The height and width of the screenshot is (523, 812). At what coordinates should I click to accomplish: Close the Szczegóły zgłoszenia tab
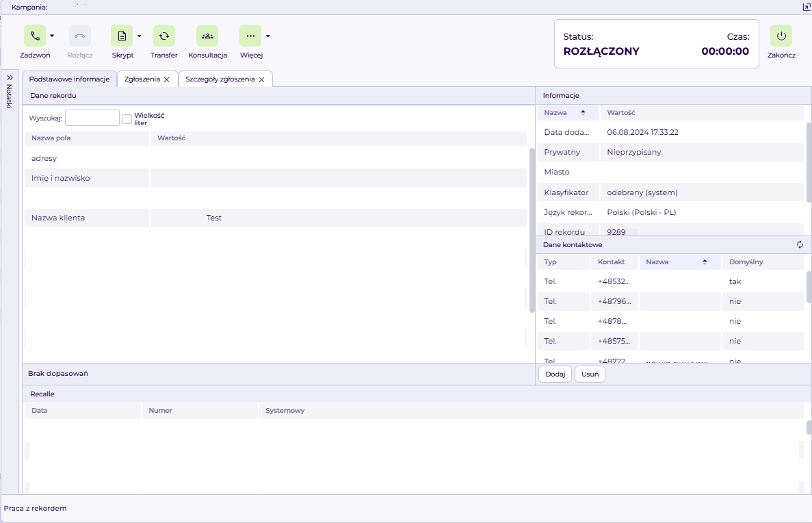click(261, 80)
